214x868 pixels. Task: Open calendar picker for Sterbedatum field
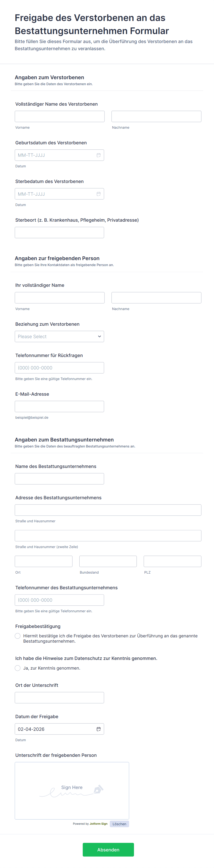[x=98, y=194]
